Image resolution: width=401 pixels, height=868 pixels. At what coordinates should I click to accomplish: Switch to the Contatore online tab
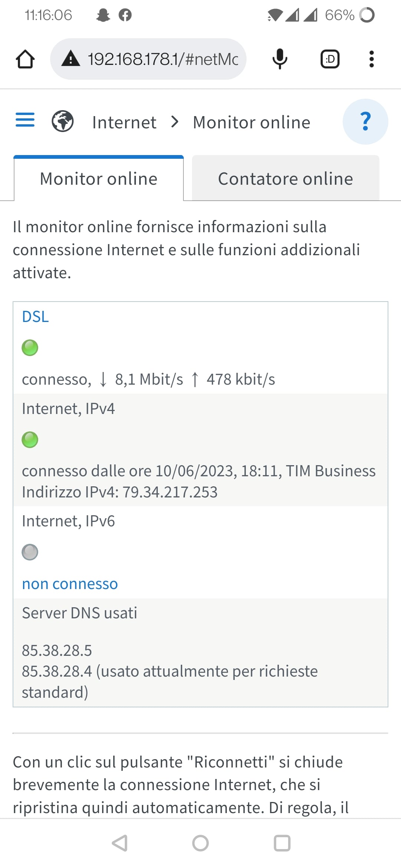coord(285,178)
